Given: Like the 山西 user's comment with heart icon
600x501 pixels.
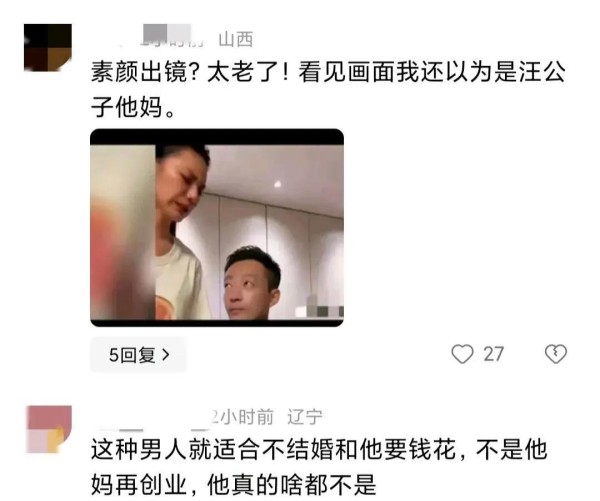Looking at the screenshot, I should click(462, 354).
